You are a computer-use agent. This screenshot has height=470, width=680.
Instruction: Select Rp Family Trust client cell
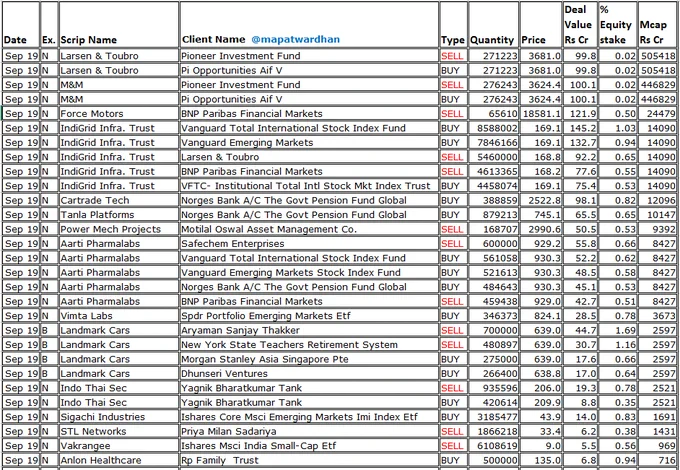coord(309,460)
